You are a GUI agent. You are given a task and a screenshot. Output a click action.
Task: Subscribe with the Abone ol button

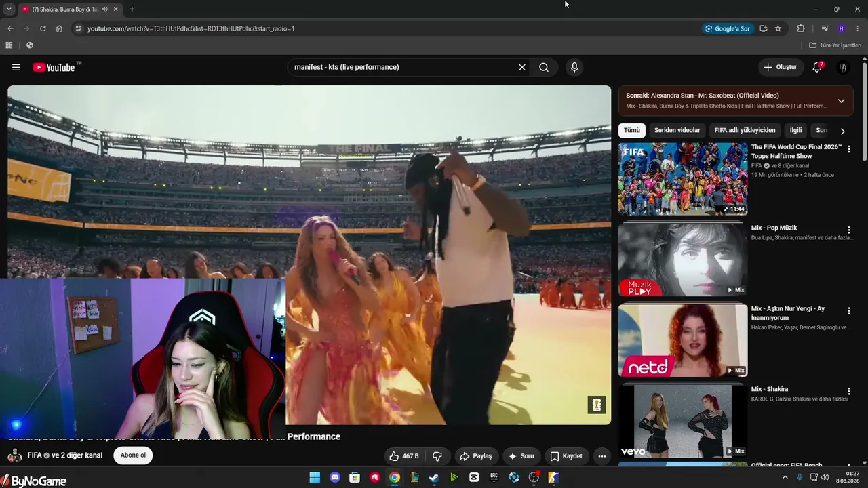[x=133, y=455]
